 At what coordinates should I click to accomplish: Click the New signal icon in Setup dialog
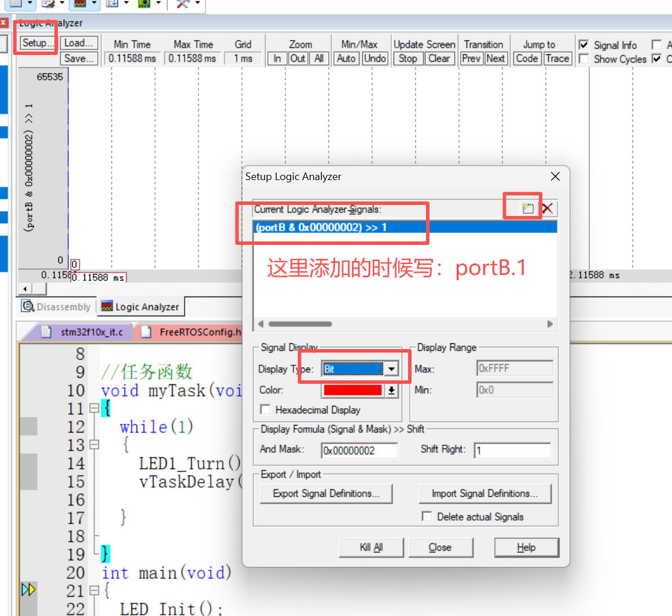click(x=527, y=208)
